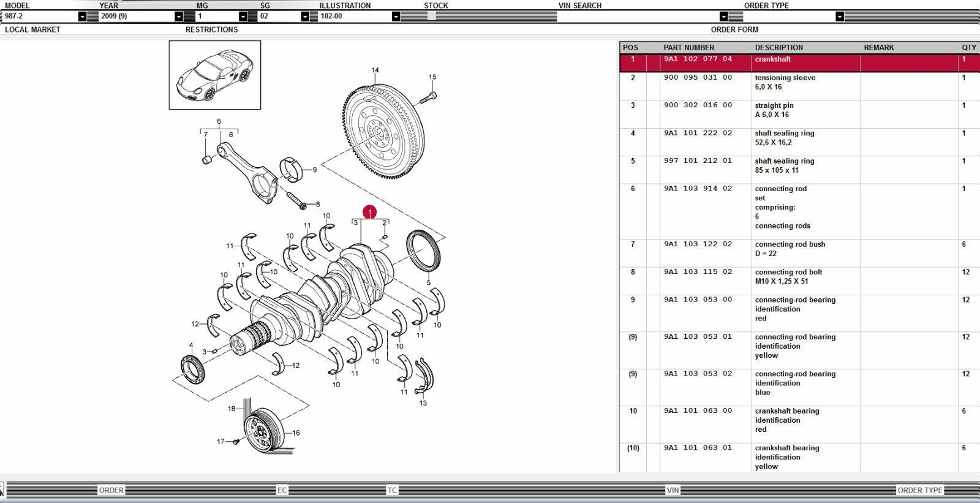This screenshot has width=980, height=503.
Task: Open the MODEL dropdown showing 987-2
Action: coord(82,17)
